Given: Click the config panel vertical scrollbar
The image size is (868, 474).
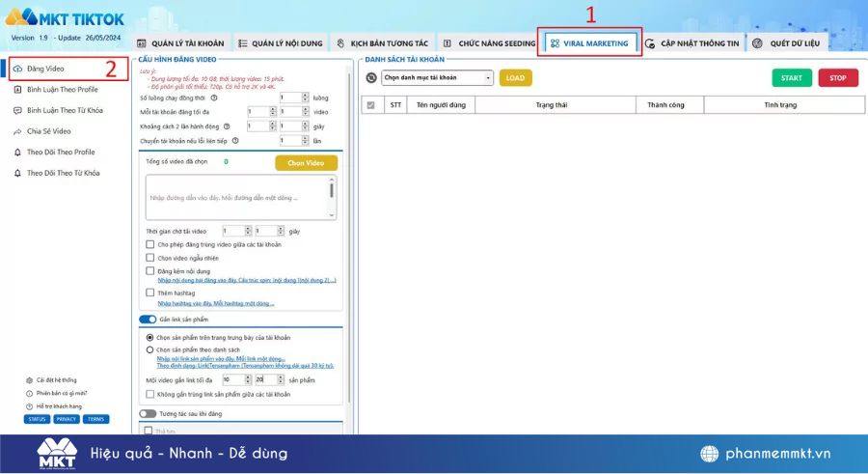Looking at the screenshot, I should (x=349, y=238).
